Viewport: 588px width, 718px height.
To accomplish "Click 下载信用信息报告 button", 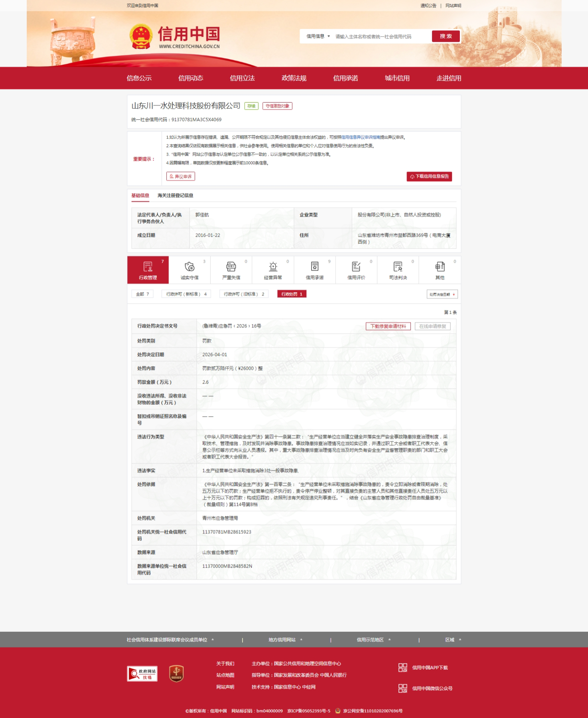I will 429,176.
